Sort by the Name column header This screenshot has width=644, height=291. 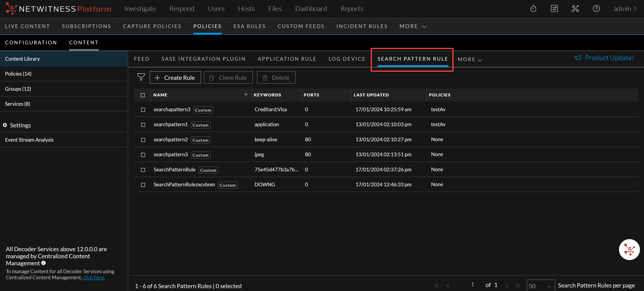pos(160,95)
